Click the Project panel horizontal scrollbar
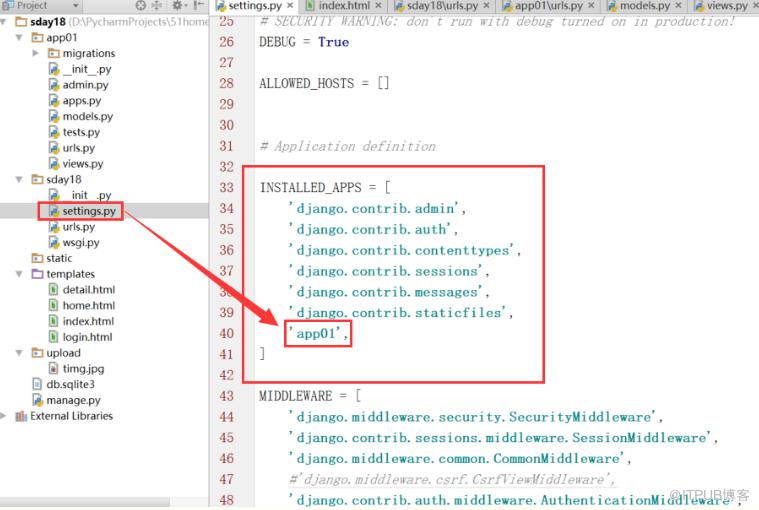This screenshot has height=510, width=759. pyautogui.click(x=85, y=502)
